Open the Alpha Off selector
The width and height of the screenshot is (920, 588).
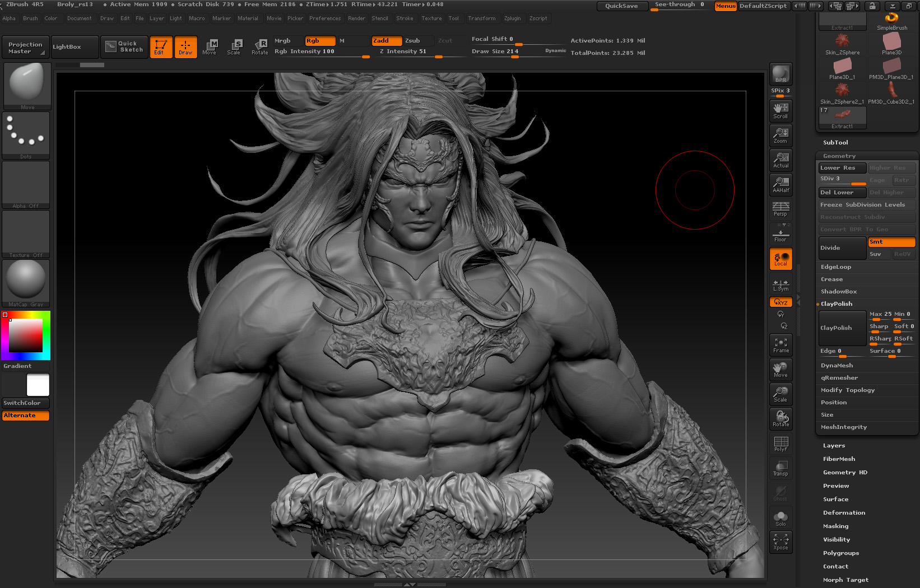[26, 185]
